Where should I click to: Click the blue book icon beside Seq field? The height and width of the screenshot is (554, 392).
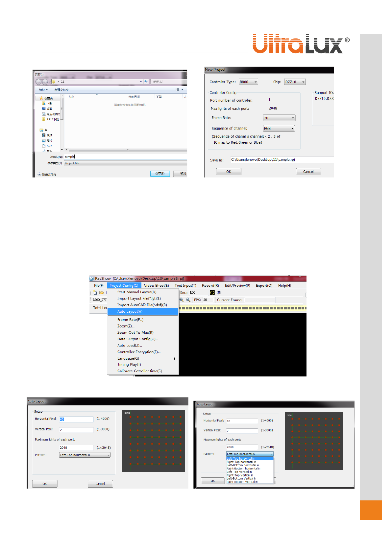(x=219, y=292)
